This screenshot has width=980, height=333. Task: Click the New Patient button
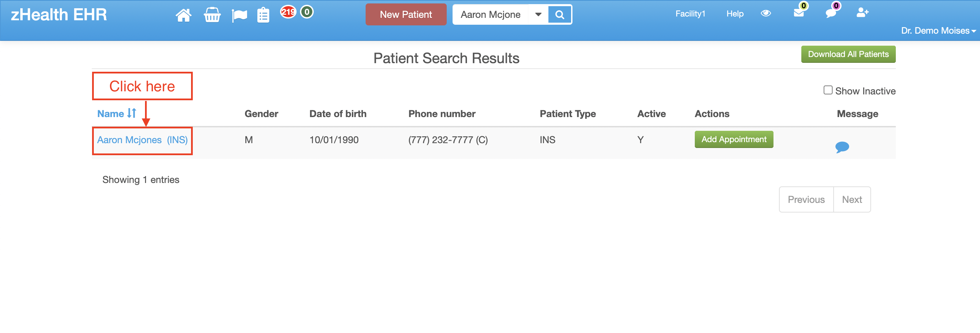click(x=406, y=14)
